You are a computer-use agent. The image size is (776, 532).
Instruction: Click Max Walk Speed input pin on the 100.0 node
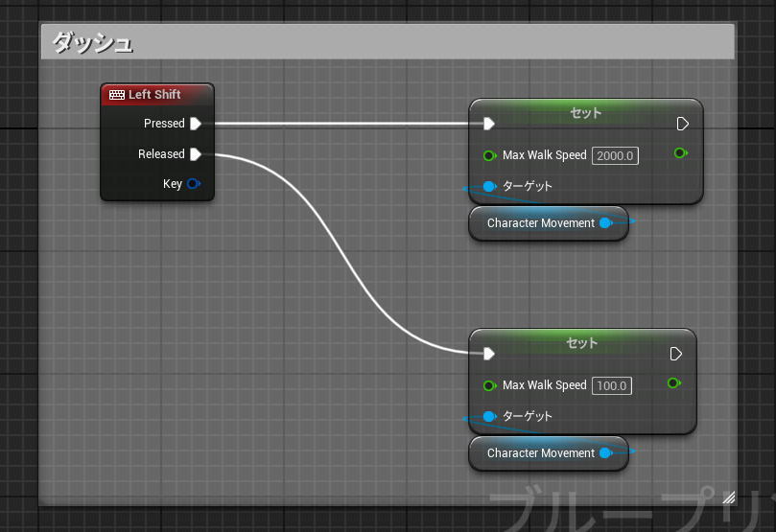[489, 385]
